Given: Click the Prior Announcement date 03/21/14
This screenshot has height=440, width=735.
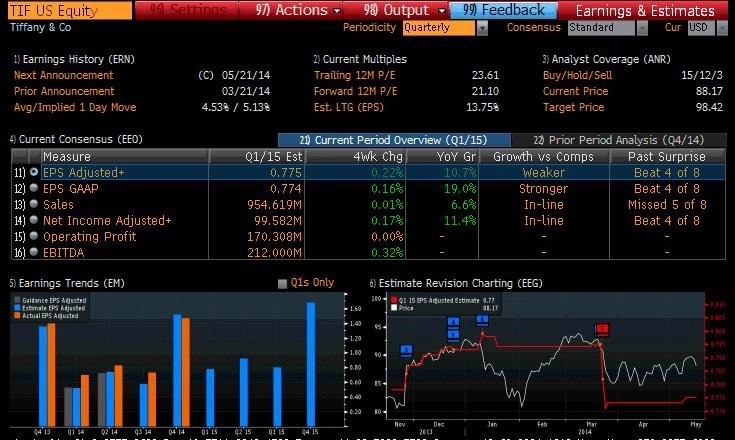Looking at the screenshot, I should click(246, 91).
